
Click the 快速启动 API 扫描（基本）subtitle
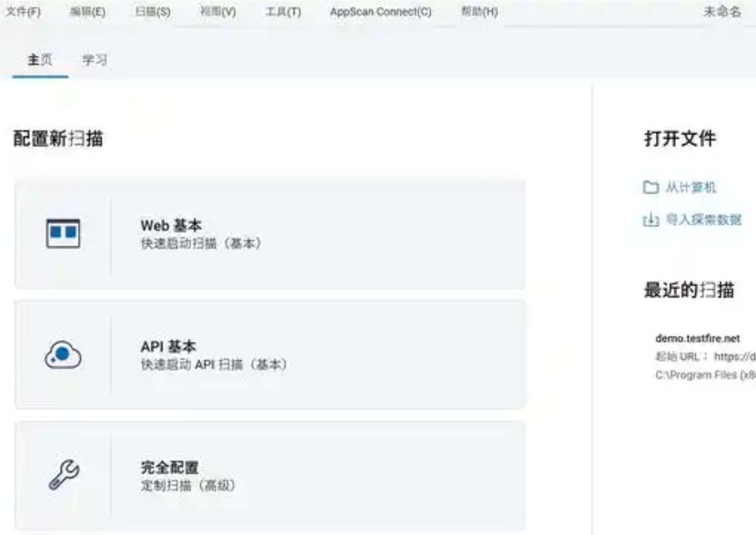(x=215, y=364)
